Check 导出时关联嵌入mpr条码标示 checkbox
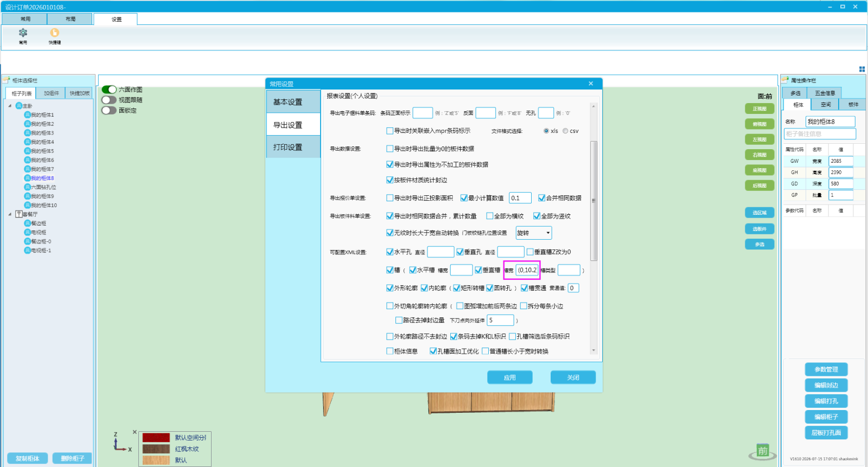 click(390, 131)
